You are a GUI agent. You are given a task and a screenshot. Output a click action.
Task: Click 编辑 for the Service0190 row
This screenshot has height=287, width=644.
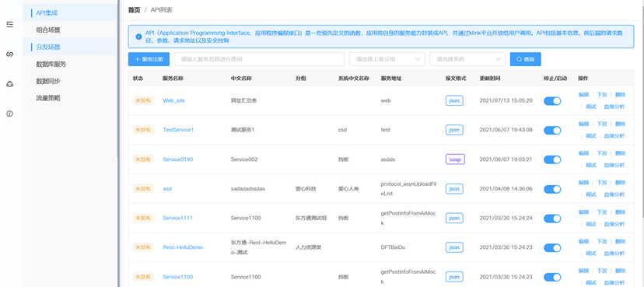[583, 153]
